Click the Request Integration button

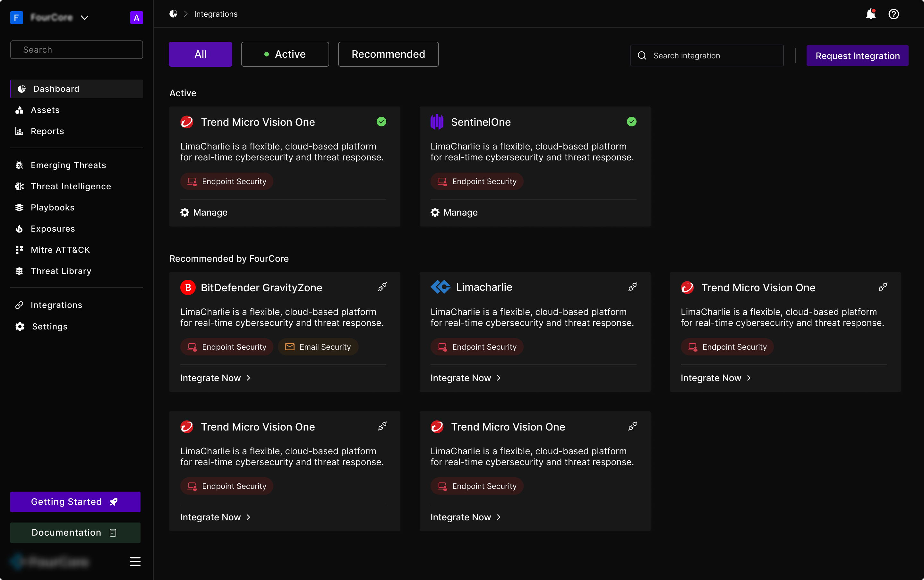tap(857, 55)
